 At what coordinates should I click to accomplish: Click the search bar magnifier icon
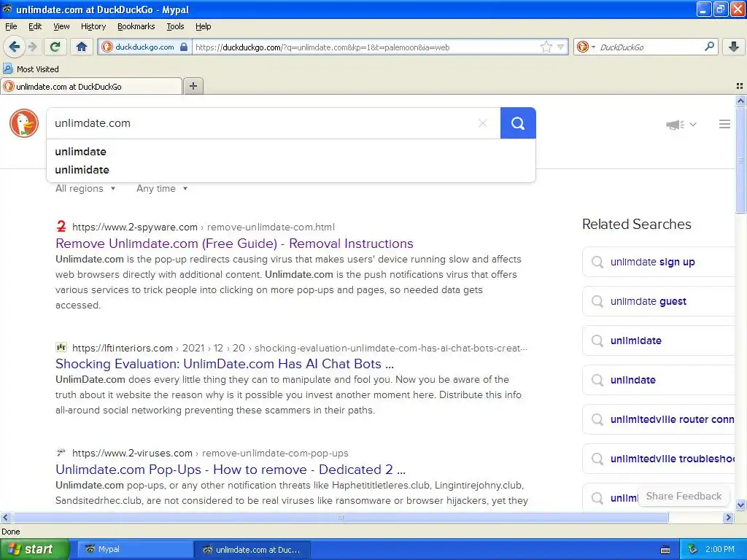click(x=709, y=46)
